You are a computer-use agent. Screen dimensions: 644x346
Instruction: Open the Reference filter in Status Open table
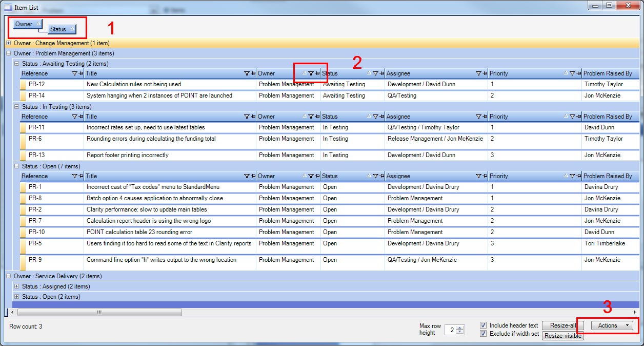(x=74, y=177)
